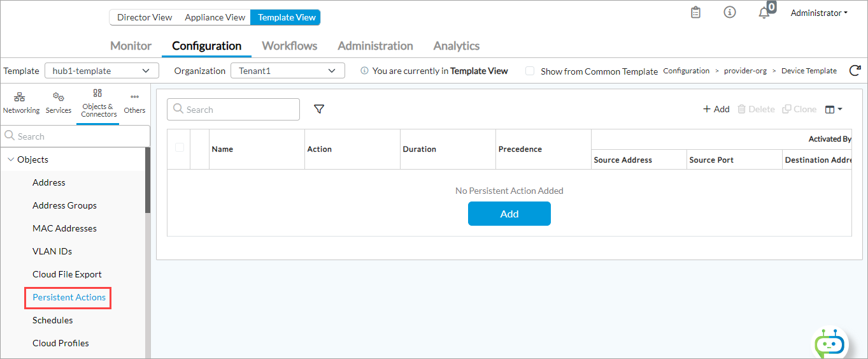
Task: Tick the select-all checkbox in table header
Action: click(x=180, y=147)
